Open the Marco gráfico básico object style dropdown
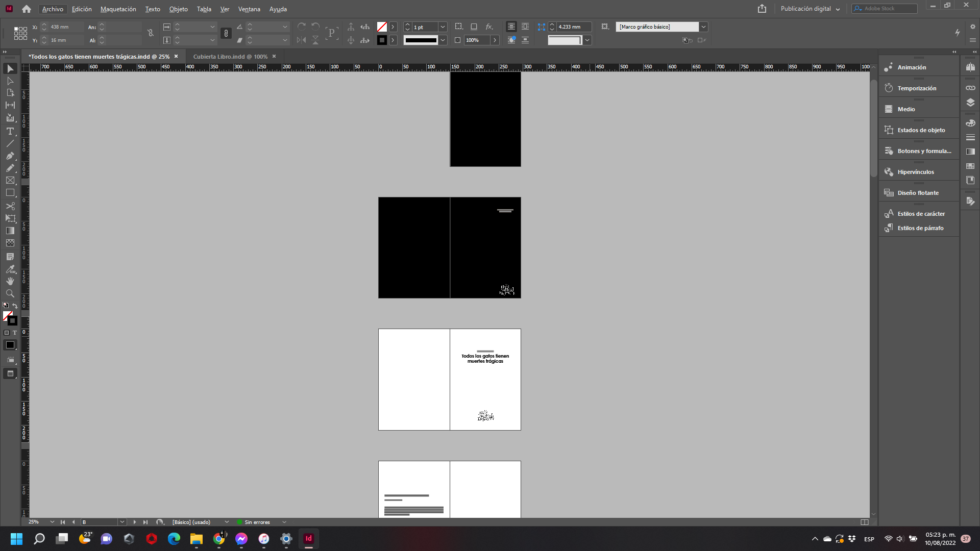 (703, 27)
